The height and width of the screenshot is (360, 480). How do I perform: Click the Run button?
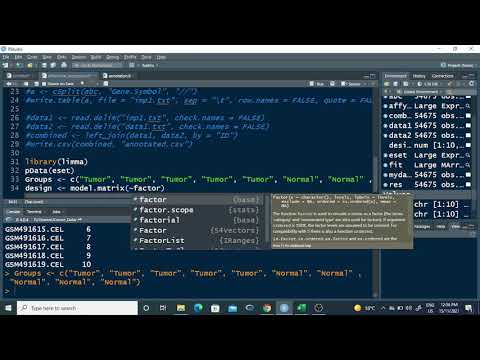pyautogui.click(x=317, y=84)
